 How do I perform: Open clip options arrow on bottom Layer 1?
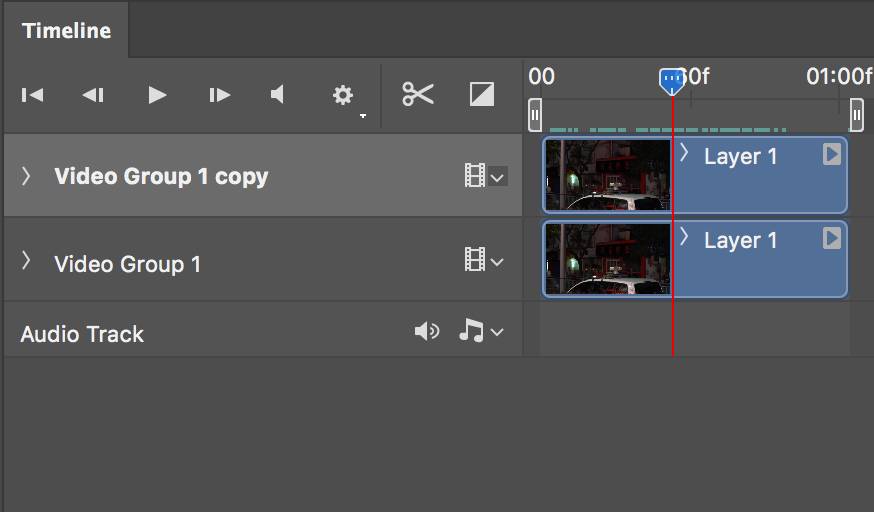(831, 238)
